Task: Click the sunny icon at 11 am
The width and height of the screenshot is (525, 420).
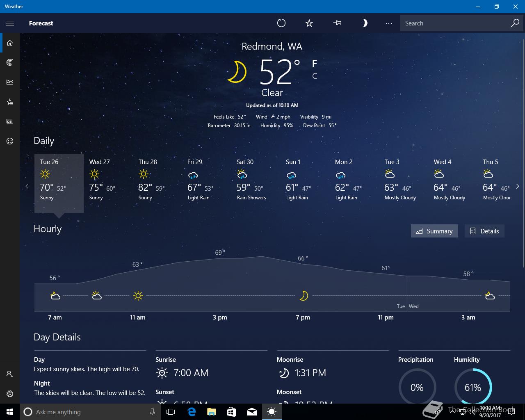Action: [x=138, y=295]
